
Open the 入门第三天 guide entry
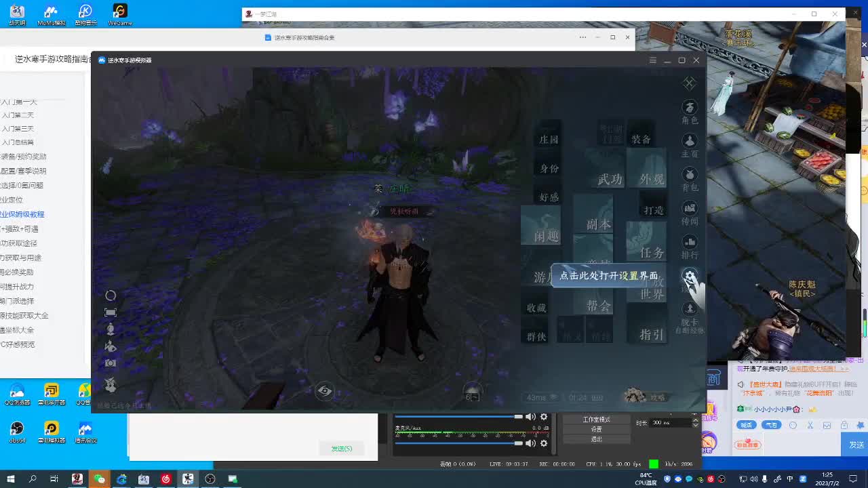tap(18, 129)
